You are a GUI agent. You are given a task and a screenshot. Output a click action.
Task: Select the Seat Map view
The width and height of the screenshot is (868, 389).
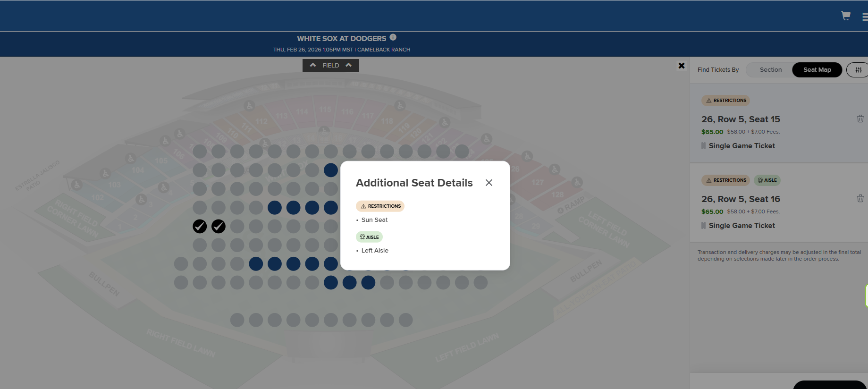coord(817,70)
